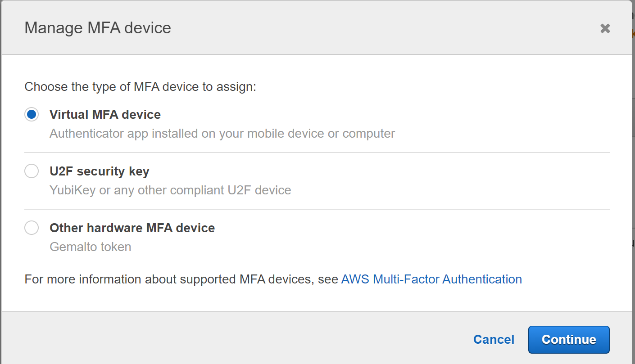This screenshot has height=364, width=635.
Task: Click the "Choose the type of MFA device" prompt
Action: tap(140, 86)
